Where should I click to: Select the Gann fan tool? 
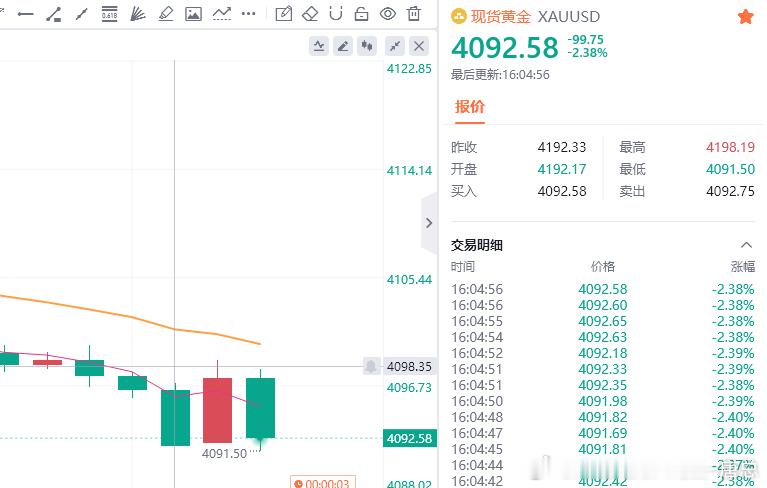click(138, 14)
